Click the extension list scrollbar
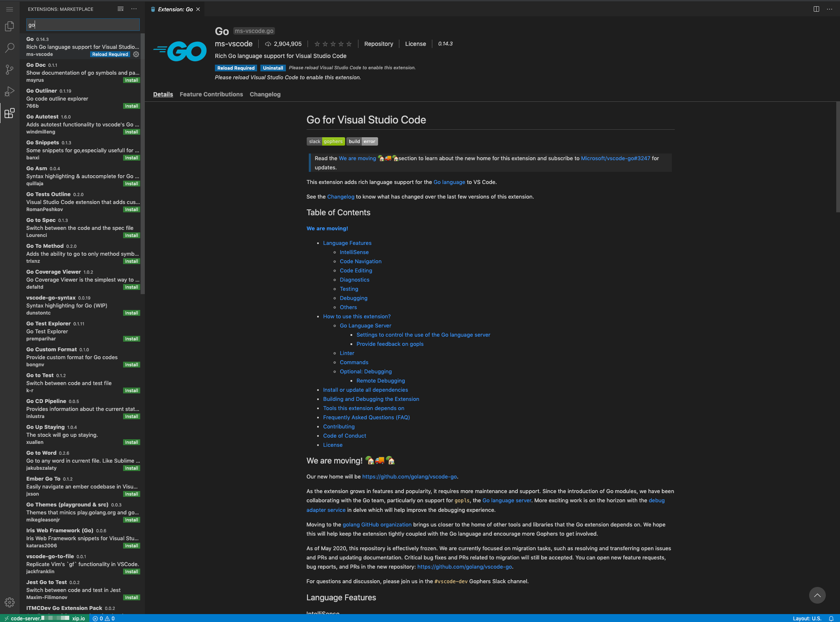Image resolution: width=840 pixels, height=622 pixels. tap(143, 164)
